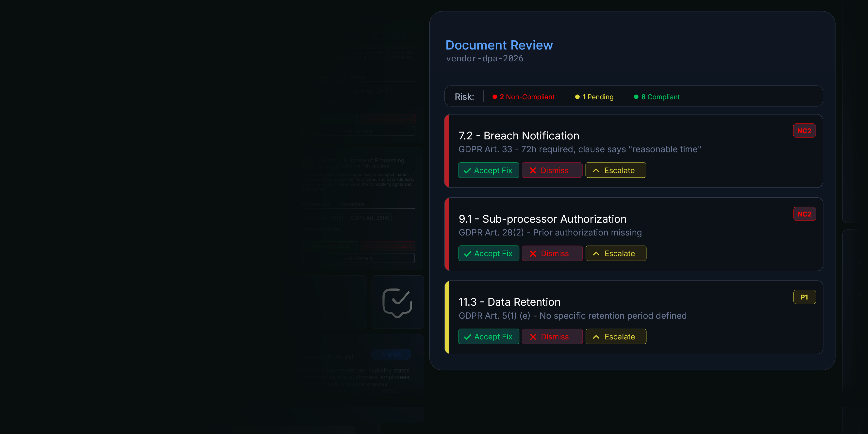868x434 pixels.
Task: Click the Document Review heading
Action: (x=499, y=45)
